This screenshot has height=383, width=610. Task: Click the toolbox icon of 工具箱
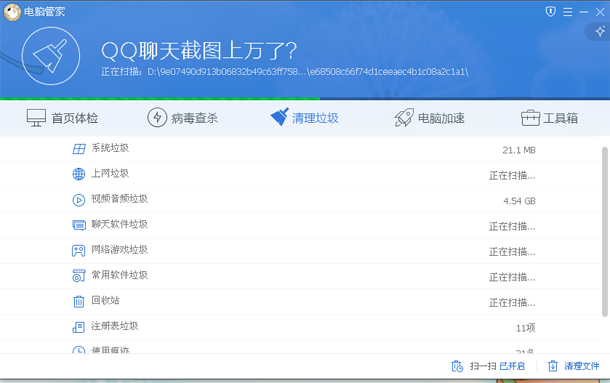tap(530, 118)
